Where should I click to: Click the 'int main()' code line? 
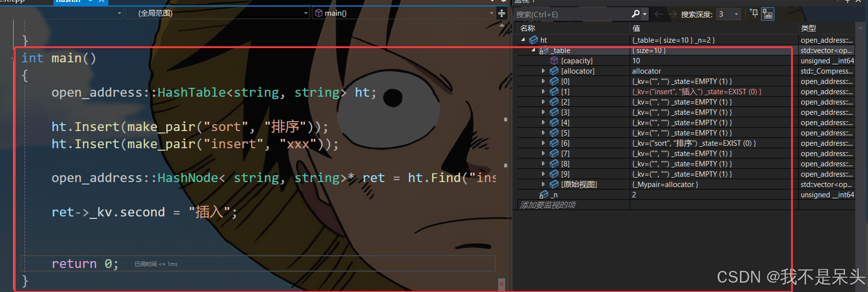(x=59, y=58)
